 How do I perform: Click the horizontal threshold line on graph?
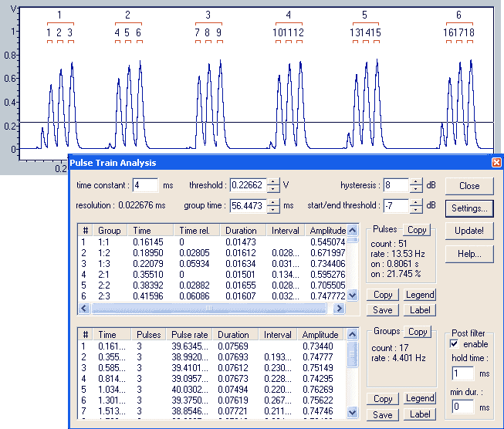pos(256,122)
